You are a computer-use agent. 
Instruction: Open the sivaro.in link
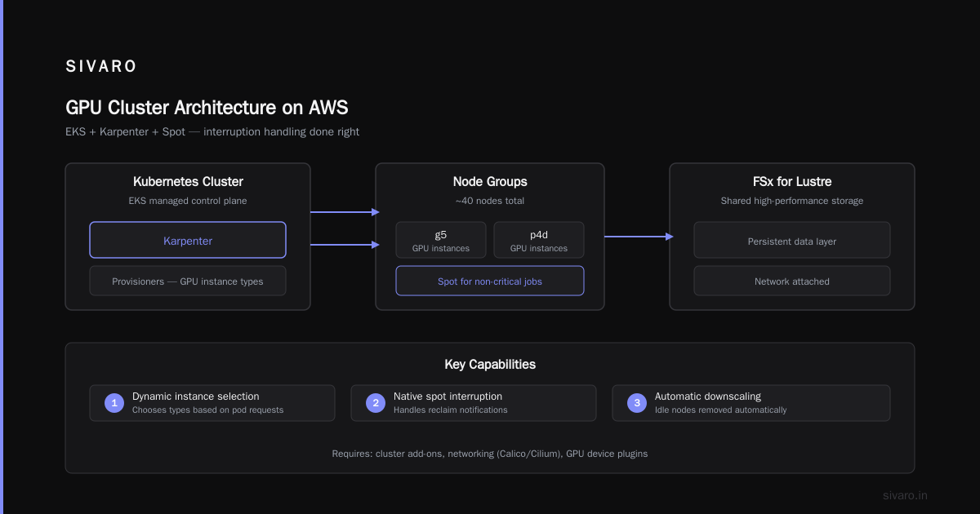tap(906, 495)
